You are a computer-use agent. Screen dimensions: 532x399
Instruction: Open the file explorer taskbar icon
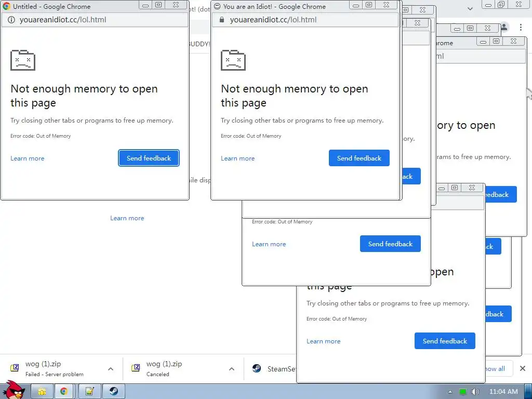click(x=43, y=391)
